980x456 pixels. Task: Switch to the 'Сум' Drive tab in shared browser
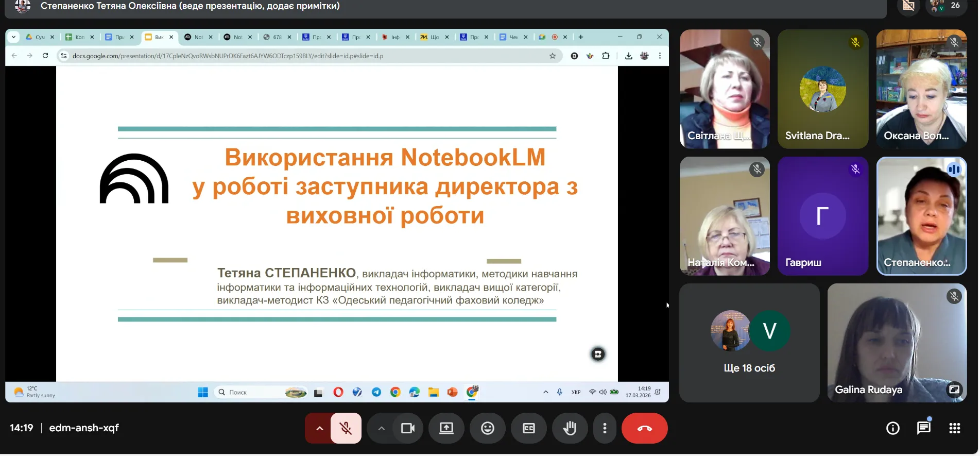[40, 37]
